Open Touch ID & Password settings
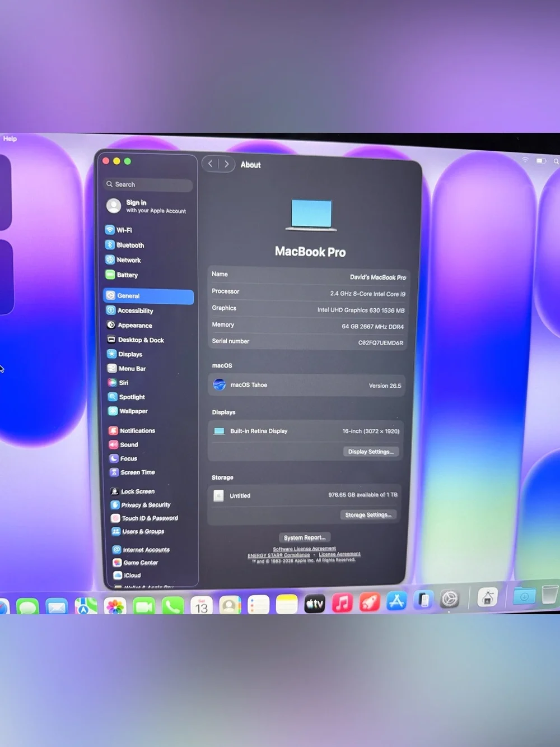This screenshot has width=560, height=747. pos(144,518)
